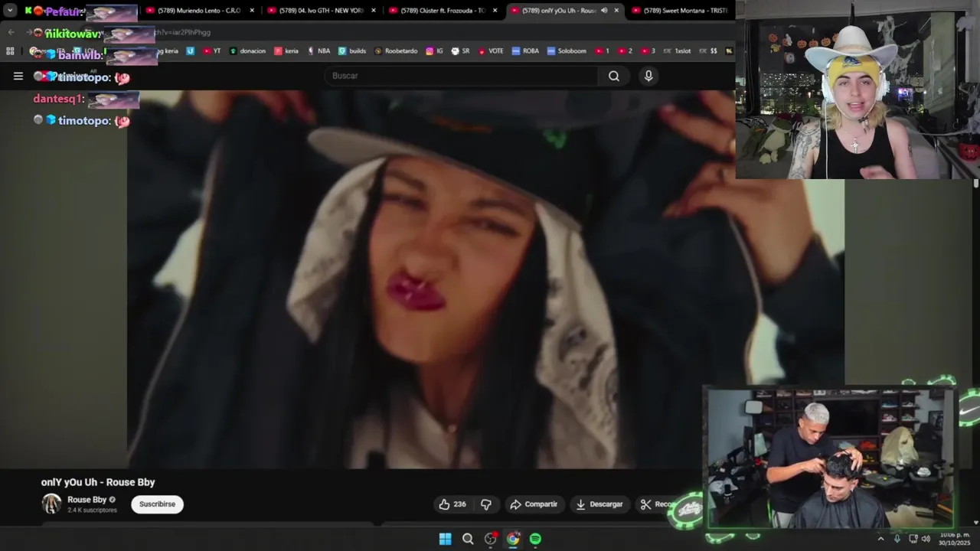The image size is (980, 551).
Task: Open the network tray icon
Action: [x=913, y=539]
